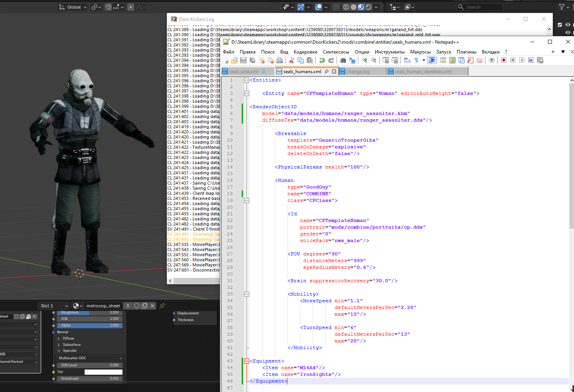Click the Zoom Out magnifier icon
Viewport: 574px width, 392px height.
pos(374,60)
